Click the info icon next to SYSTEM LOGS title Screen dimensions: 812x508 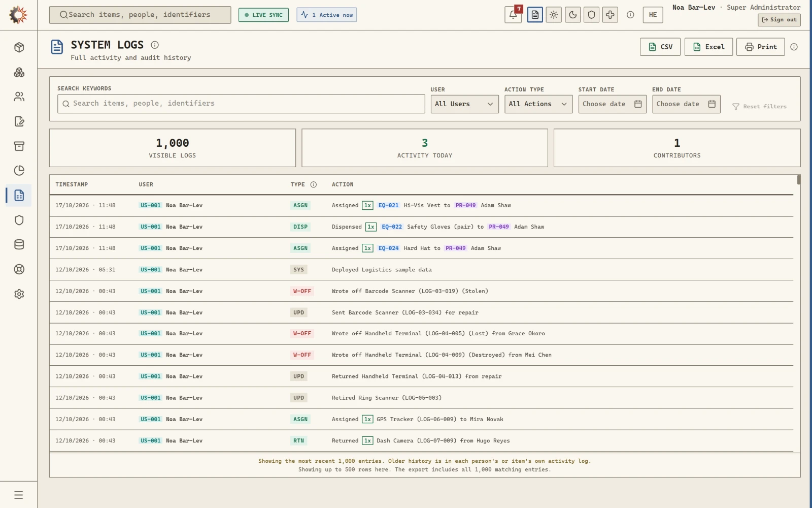pyautogui.click(x=155, y=45)
